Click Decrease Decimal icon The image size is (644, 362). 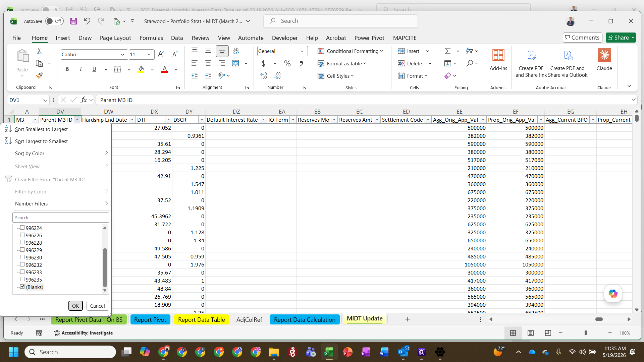pos(277,76)
